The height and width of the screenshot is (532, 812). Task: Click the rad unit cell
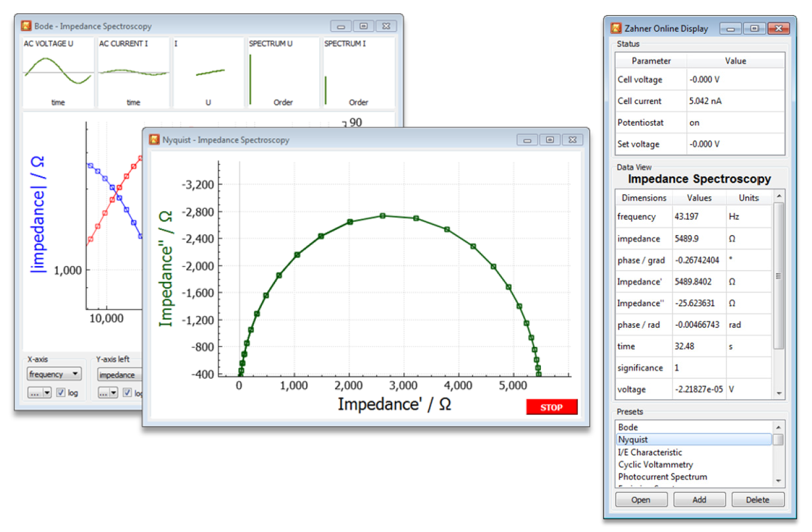[x=749, y=325]
